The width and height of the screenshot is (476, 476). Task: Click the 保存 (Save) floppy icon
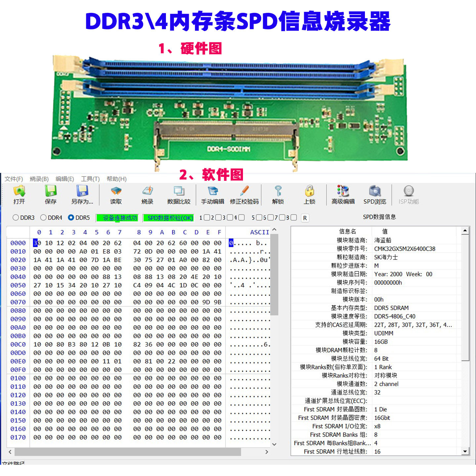51,191
